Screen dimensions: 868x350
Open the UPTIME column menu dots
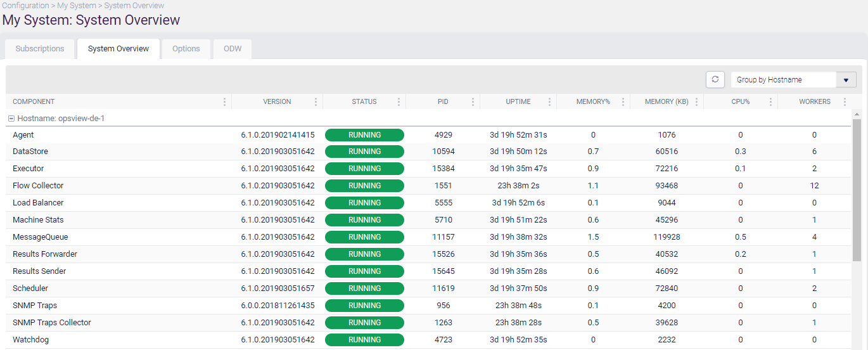(x=549, y=101)
